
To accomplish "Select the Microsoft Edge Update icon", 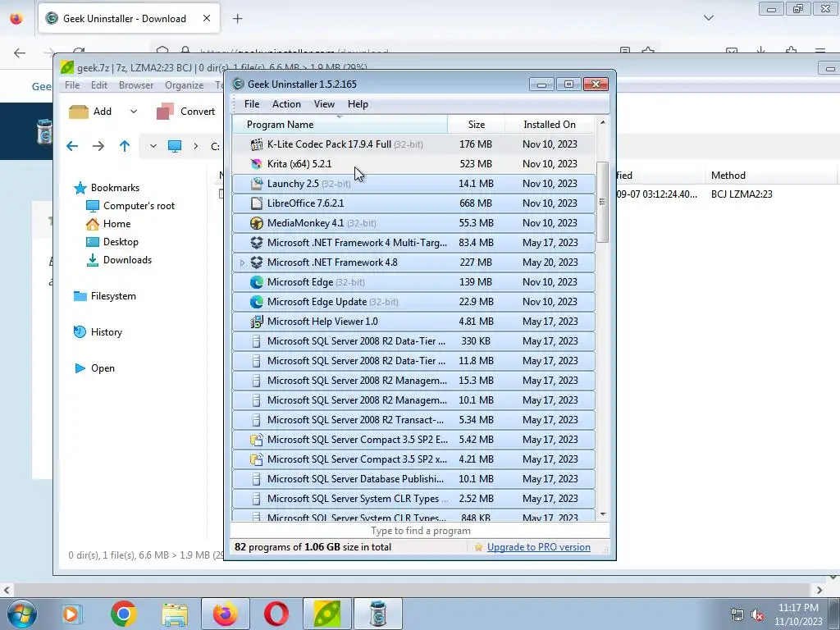I will [x=257, y=302].
